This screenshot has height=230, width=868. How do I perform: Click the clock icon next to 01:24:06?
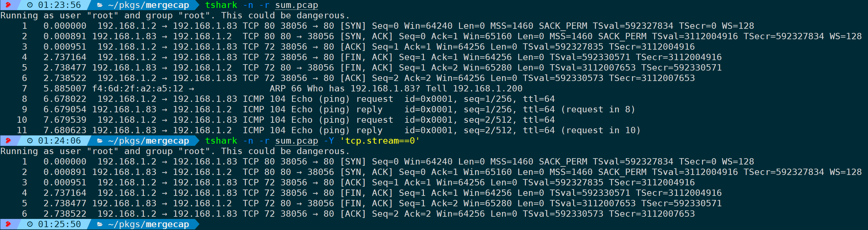coord(30,141)
